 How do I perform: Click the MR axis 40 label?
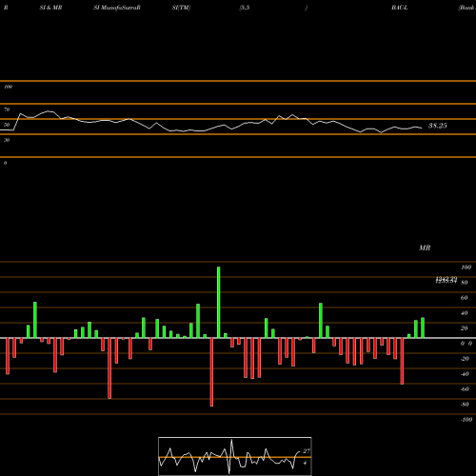click(x=465, y=313)
